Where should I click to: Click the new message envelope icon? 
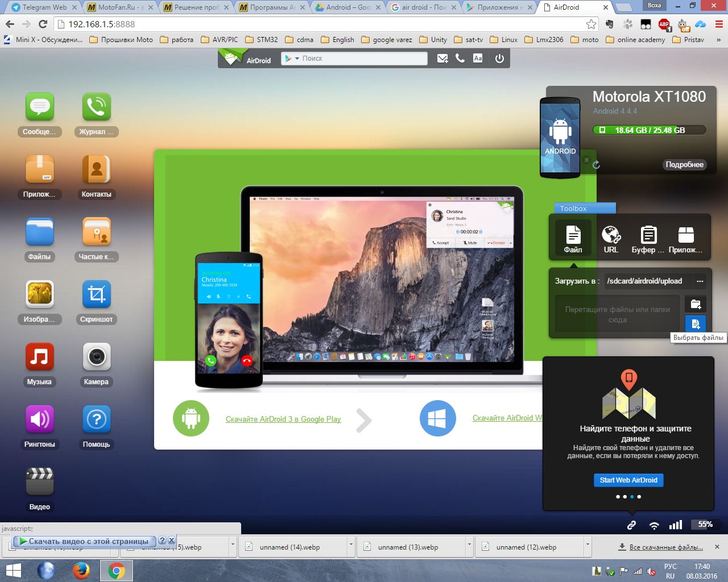click(x=442, y=59)
